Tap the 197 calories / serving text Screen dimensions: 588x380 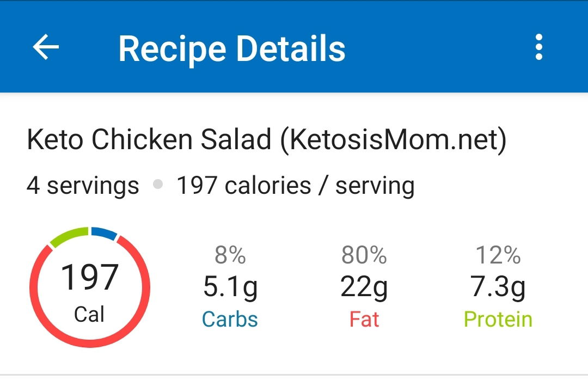pyautogui.click(x=296, y=185)
